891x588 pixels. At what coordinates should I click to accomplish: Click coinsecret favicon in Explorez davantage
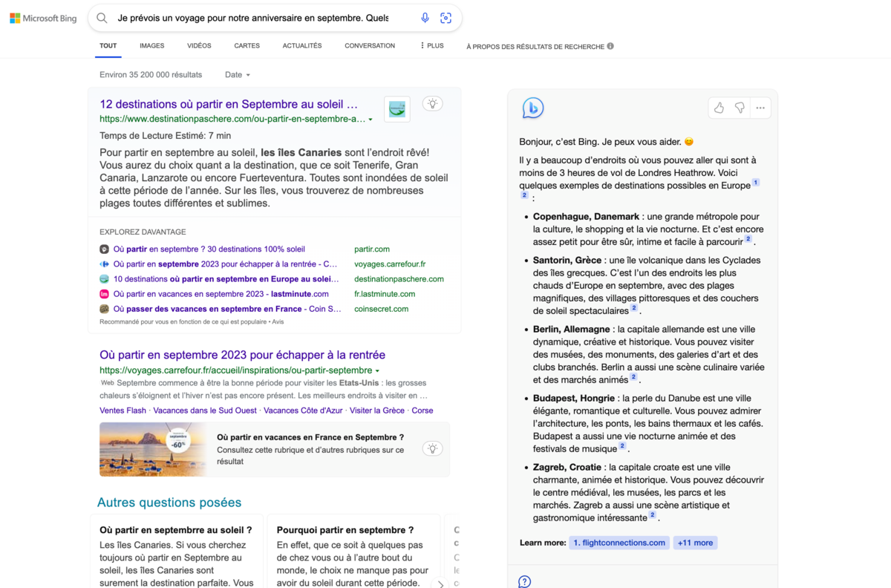[x=105, y=309]
